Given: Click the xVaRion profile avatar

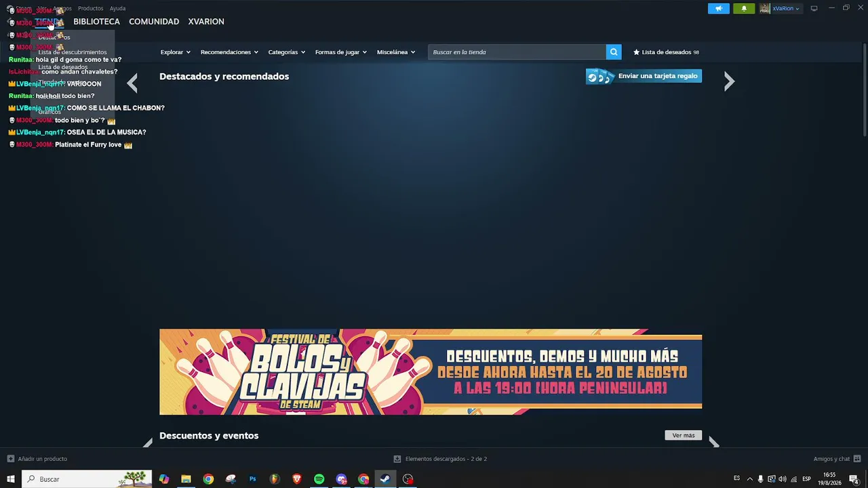Looking at the screenshot, I should click(765, 9).
